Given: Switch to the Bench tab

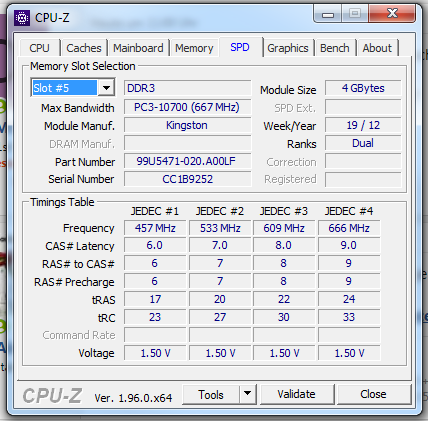Looking at the screenshot, I should [335, 48].
